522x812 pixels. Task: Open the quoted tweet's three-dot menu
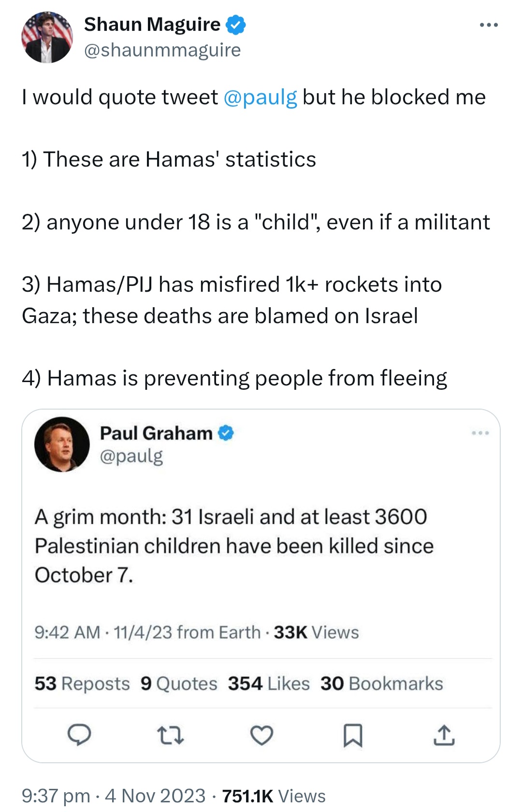[480, 433]
